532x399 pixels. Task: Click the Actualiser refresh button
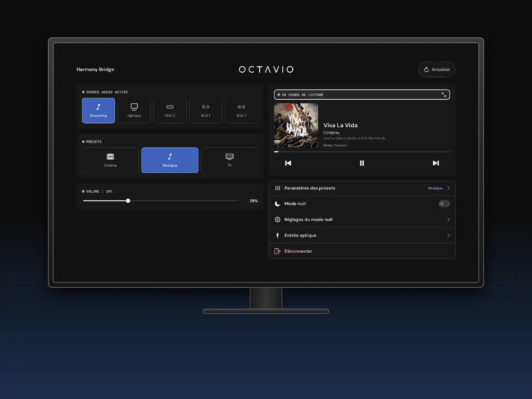click(x=437, y=70)
